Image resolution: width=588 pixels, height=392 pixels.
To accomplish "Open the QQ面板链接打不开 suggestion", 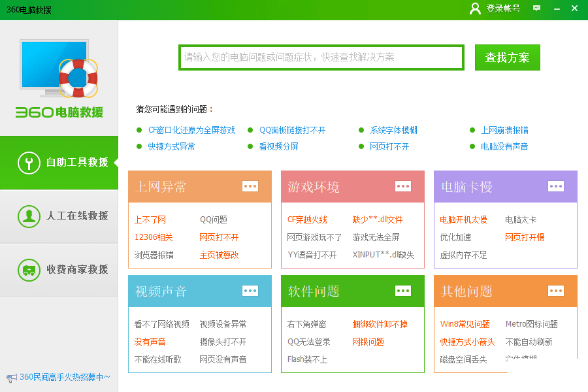I will pyautogui.click(x=292, y=130).
